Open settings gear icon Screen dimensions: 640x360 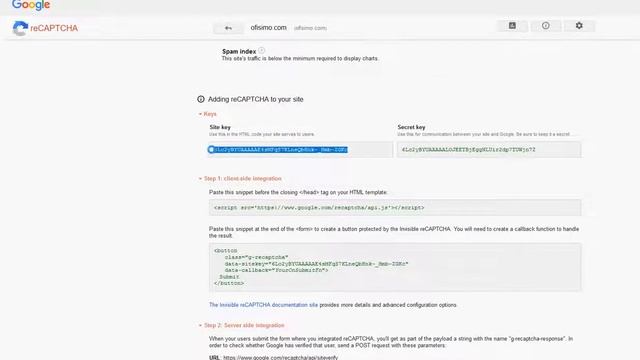579,26
